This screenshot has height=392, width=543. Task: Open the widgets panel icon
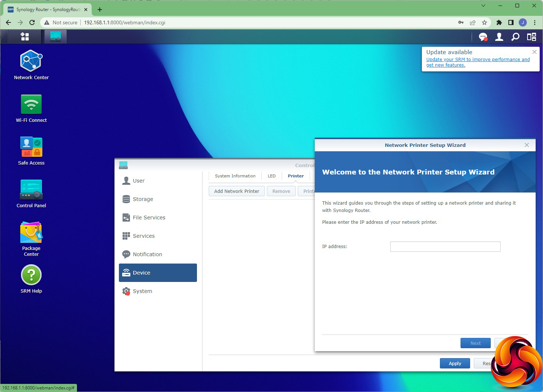532,37
